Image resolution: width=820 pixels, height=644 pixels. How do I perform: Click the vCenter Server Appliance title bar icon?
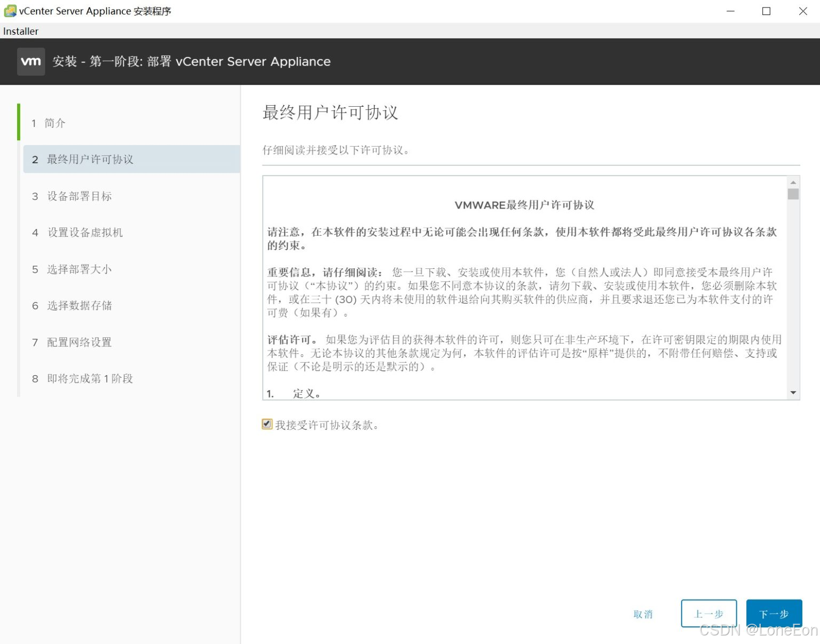click(10, 11)
